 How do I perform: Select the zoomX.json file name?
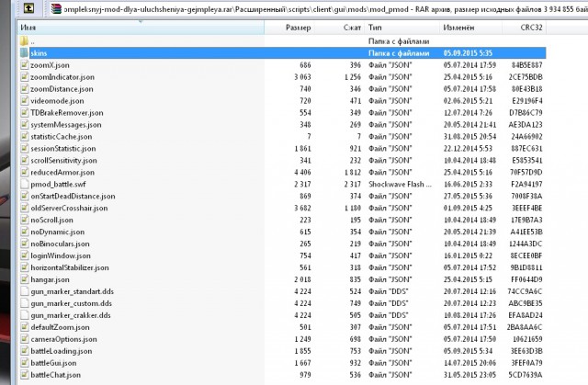pos(50,65)
